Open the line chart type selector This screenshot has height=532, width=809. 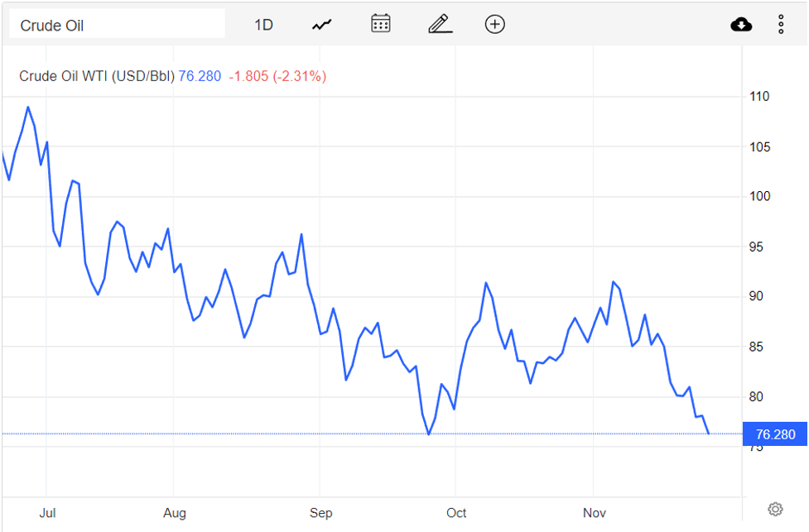point(321,25)
